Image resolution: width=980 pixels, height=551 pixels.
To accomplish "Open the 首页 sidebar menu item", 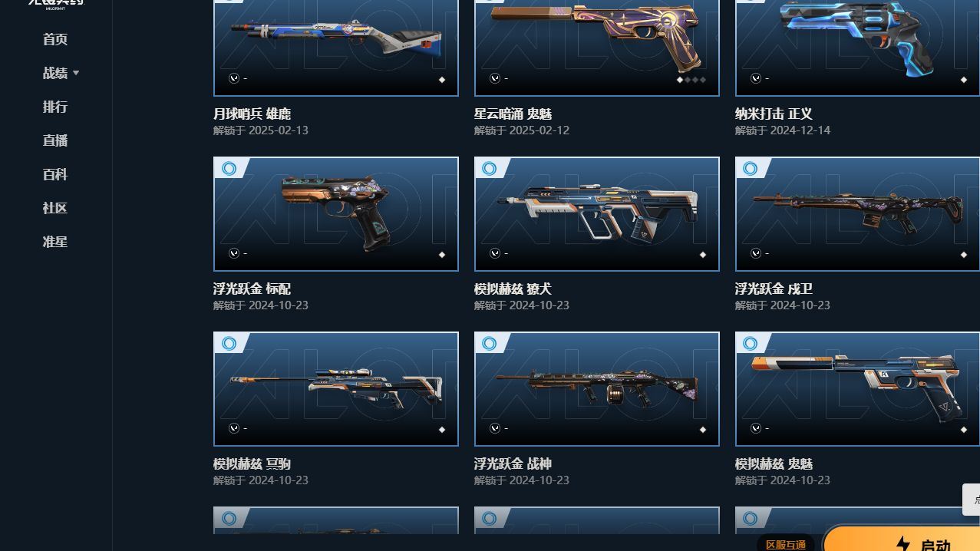I will (55, 39).
